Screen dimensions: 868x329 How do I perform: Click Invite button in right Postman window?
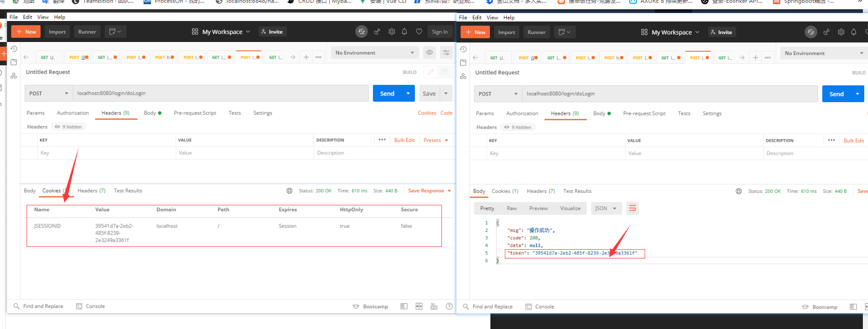tap(721, 32)
